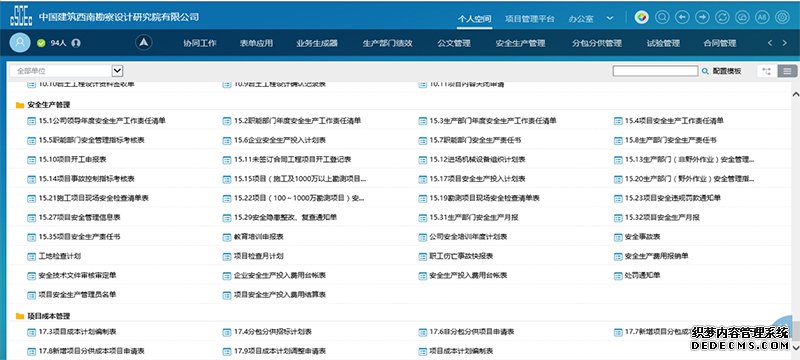
Task: Click company title 中国建筑西南勘察设计研究院有限公司
Action: [119, 17]
